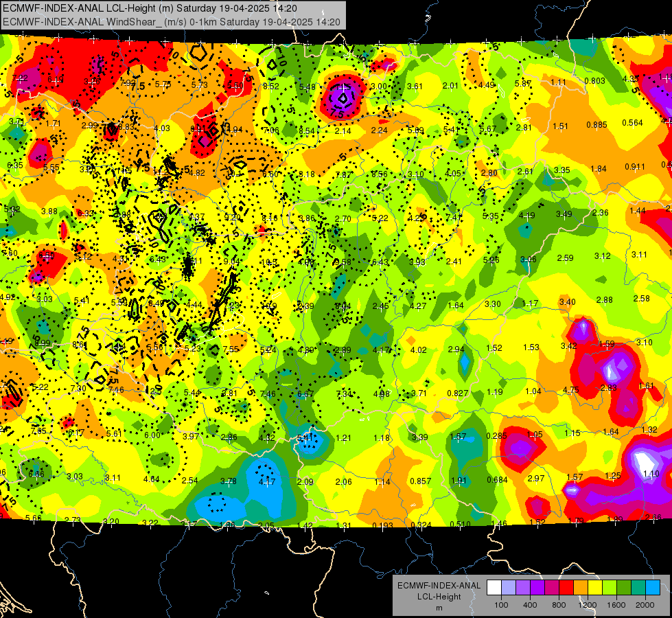This screenshot has height=618, width=672.
Task: Select the magenta swatch in the legend
Action: tap(552, 588)
